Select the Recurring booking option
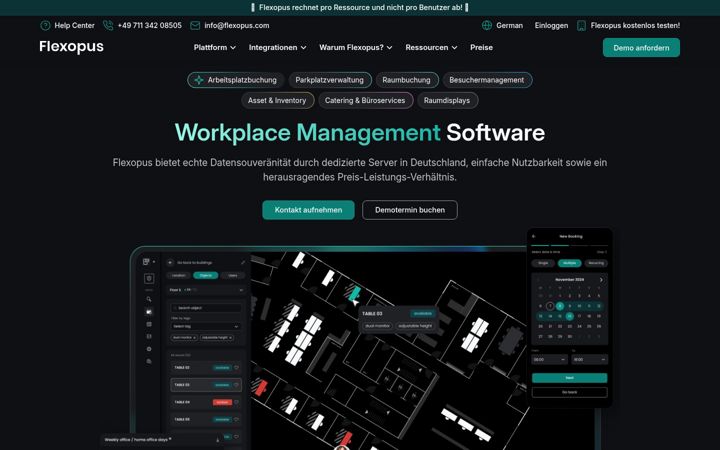This screenshot has width=720, height=450. (596, 263)
